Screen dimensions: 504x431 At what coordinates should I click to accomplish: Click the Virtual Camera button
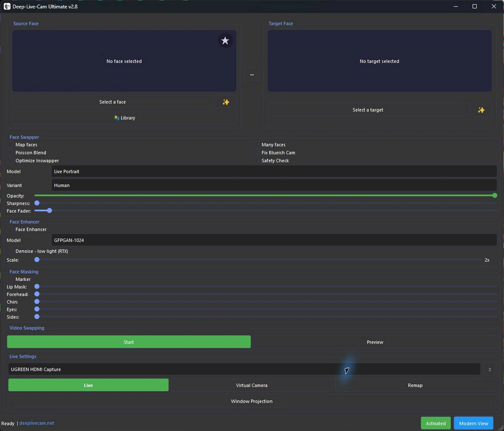[x=252, y=385]
